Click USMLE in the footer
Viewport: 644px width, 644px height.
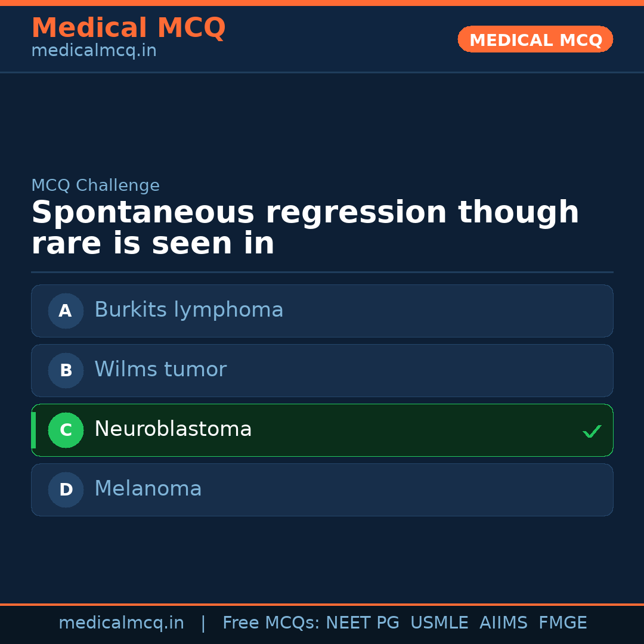tap(439, 623)
